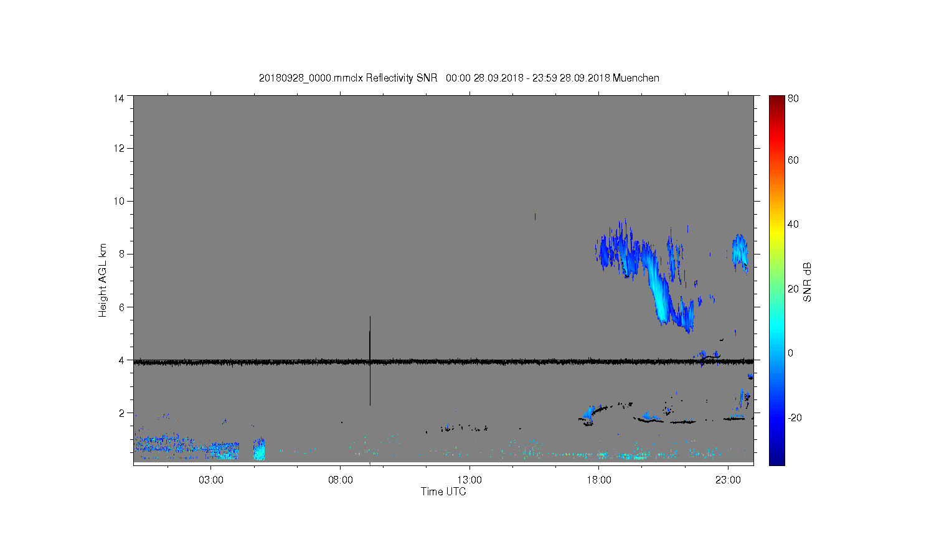The image size is (934, 560).
Task: Click the colorbar value "40"
Action: (793, 224)
